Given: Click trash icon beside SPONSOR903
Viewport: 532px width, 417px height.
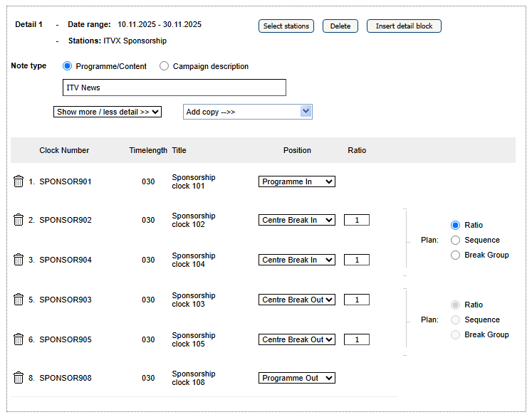Looking at the screenshot, I should point(19,300).
